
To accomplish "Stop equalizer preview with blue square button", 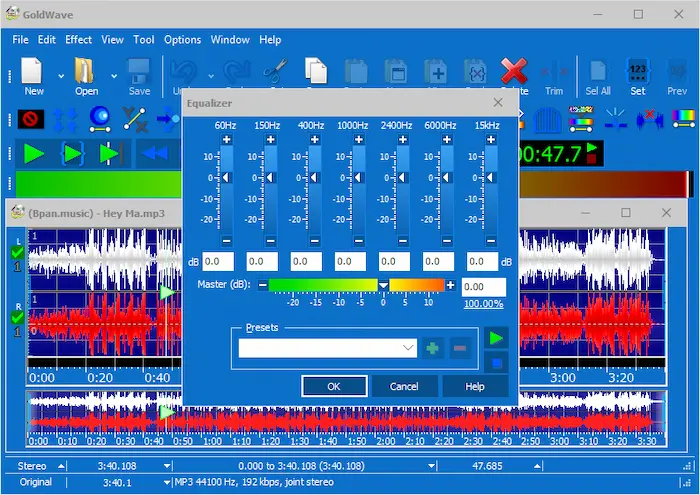I will (x=496, y=363).
